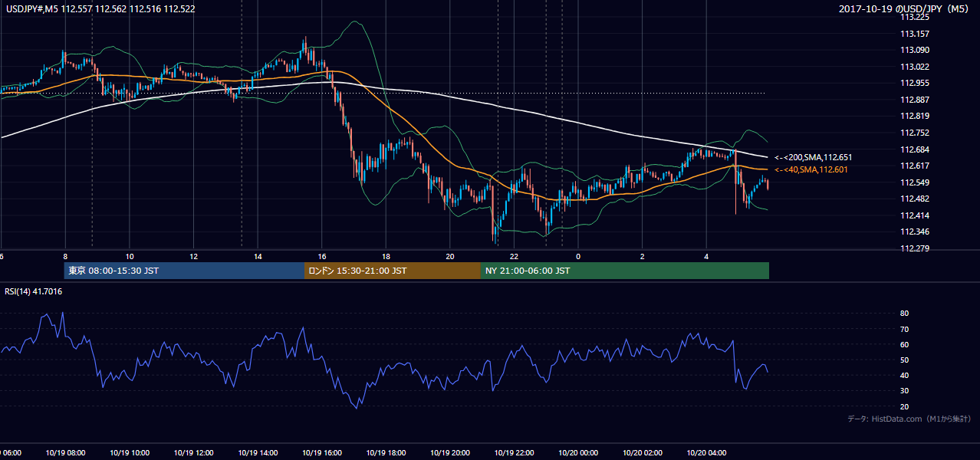Viewport: 980px width, 460px height.
Task: Click the 10/19 22:00 date axis label
Action: click(x=514, y=453)
